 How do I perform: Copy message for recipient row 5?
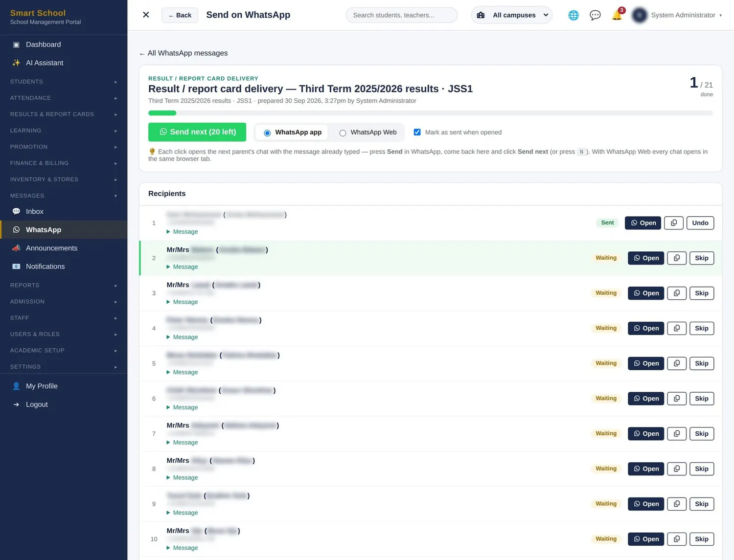tap(677, 363)
